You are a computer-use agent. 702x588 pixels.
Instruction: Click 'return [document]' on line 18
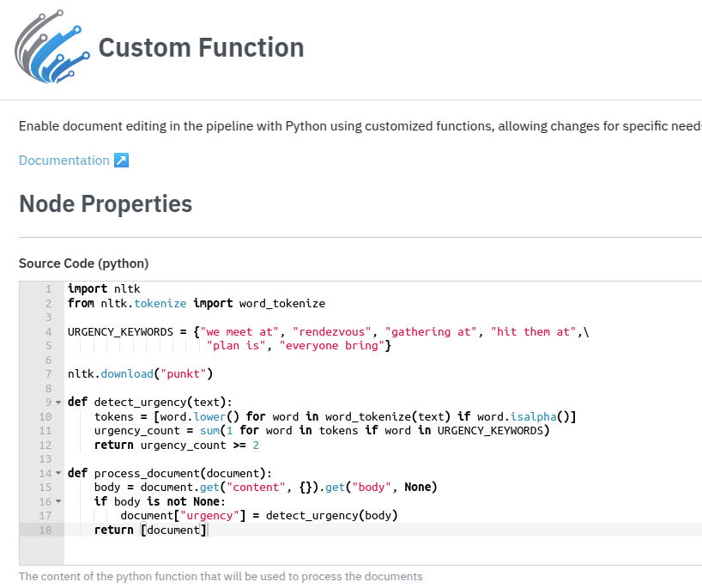pos(150,530)
